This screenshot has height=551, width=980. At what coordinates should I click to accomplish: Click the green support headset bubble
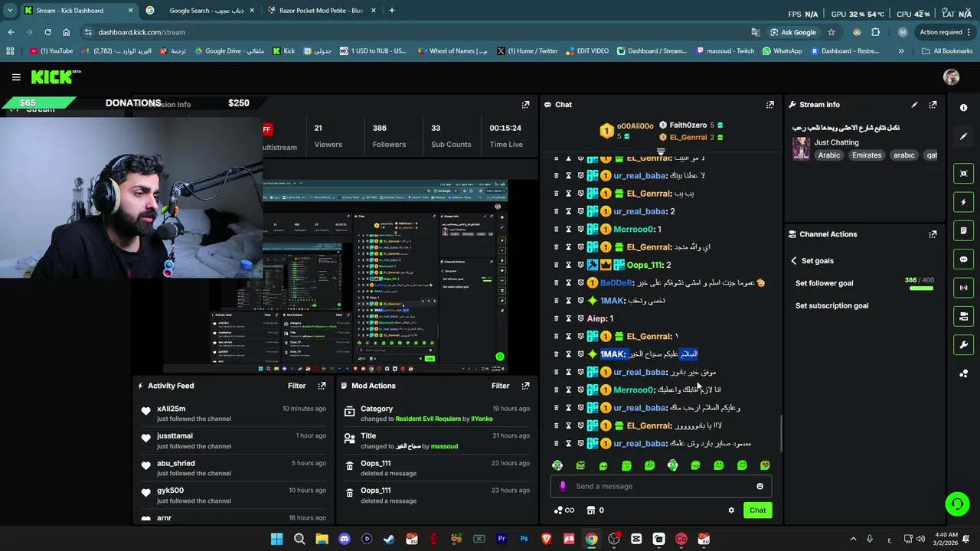957,504
